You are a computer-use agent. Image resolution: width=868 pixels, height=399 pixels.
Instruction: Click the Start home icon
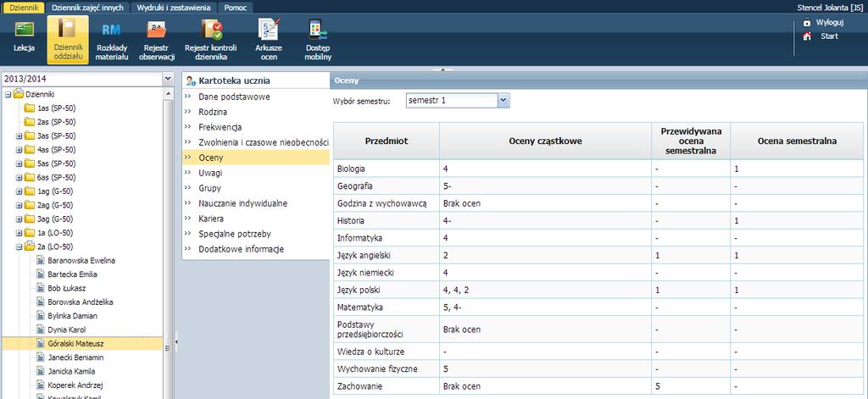[807, 36]
